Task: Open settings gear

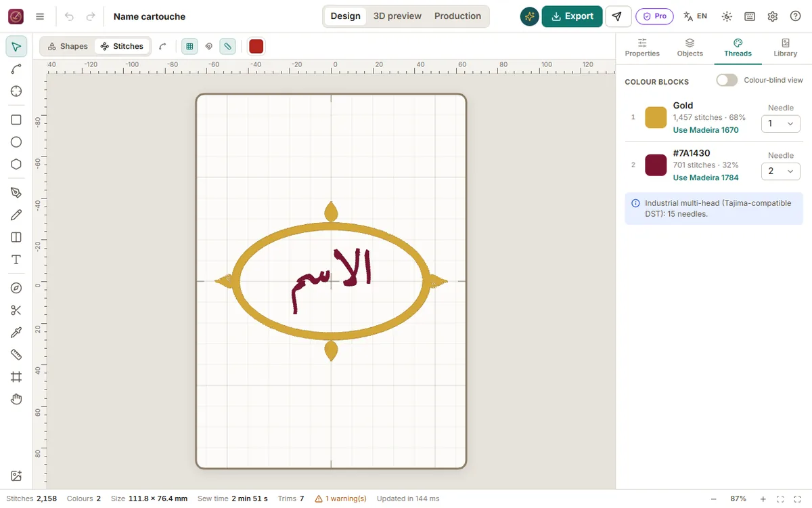Action: click(x=773, y=16)
